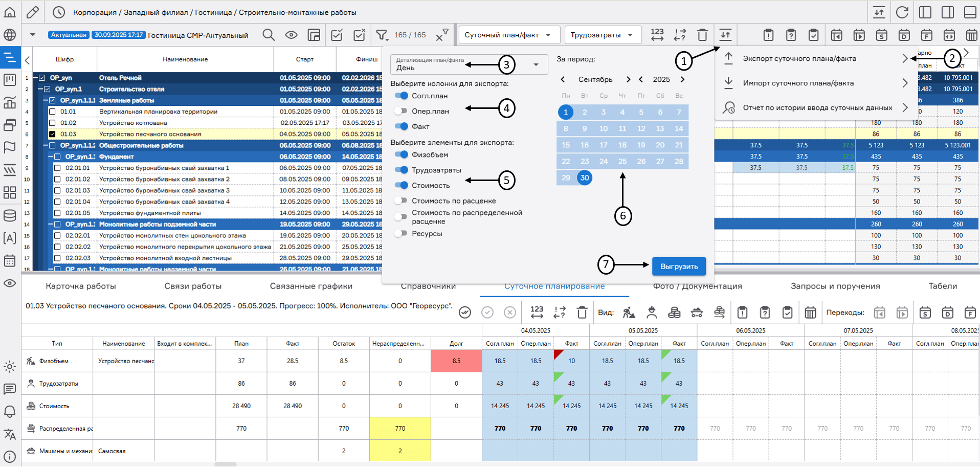Switch to the Табели tab
The image size is (980, 469).
(942, 286)
